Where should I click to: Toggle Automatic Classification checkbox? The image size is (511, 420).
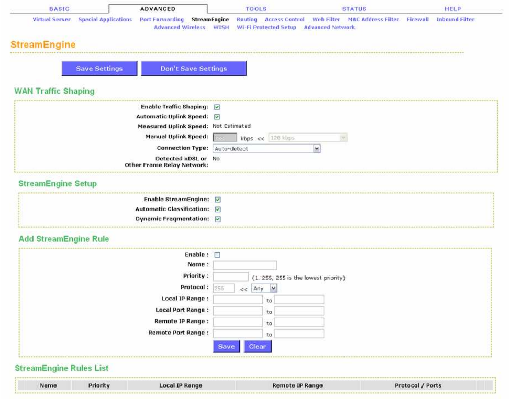coord(218,209)
